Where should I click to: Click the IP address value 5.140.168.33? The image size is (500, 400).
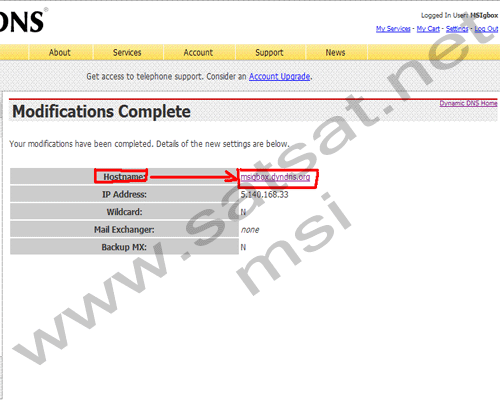coord(265,195)
